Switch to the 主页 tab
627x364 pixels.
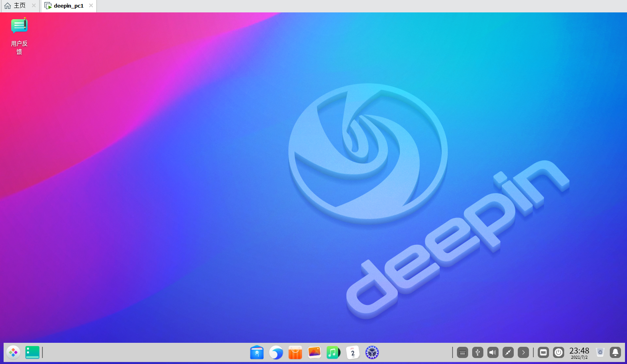[18, 6]
